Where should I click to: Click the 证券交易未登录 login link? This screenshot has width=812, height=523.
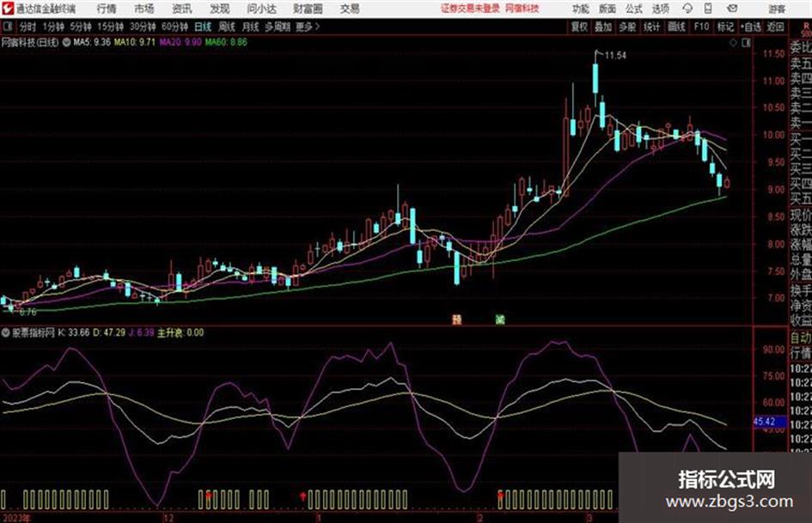point(470,9)
